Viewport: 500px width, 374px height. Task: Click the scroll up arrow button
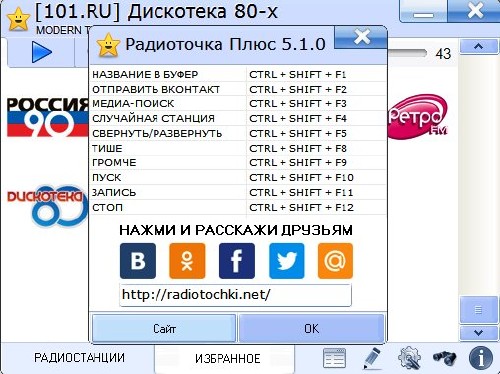pyautogui.click(x=479, y=46)
